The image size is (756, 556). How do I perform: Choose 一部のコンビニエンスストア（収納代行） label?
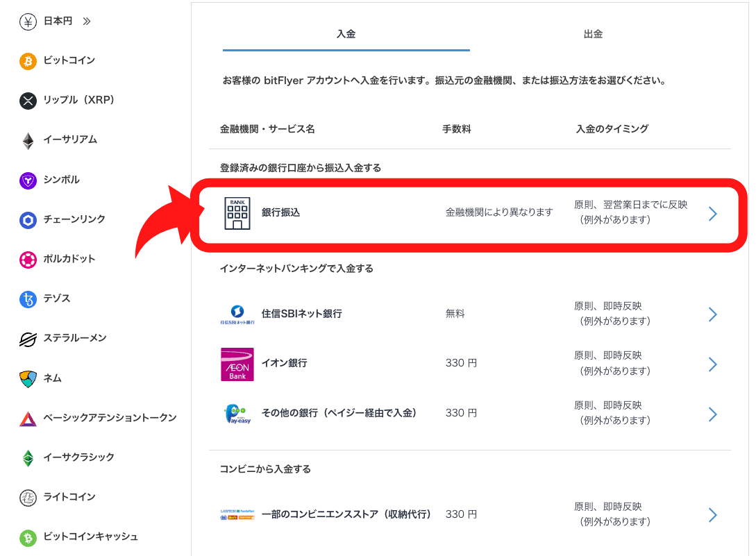click(x=346, y=514)
